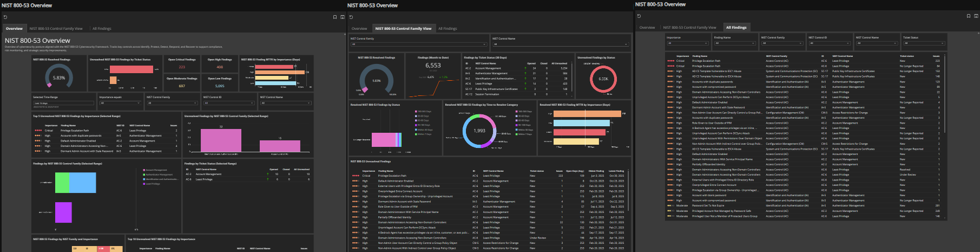Sort Unresolved Findings by Oldest Finding column
Image resolution: width=980 pixels, height=252 pixels.
(596, 171)
